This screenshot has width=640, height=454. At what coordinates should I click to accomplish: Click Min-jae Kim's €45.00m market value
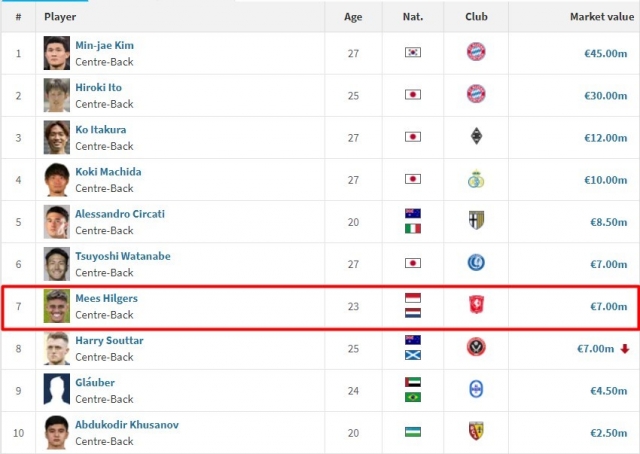[606, 53]
